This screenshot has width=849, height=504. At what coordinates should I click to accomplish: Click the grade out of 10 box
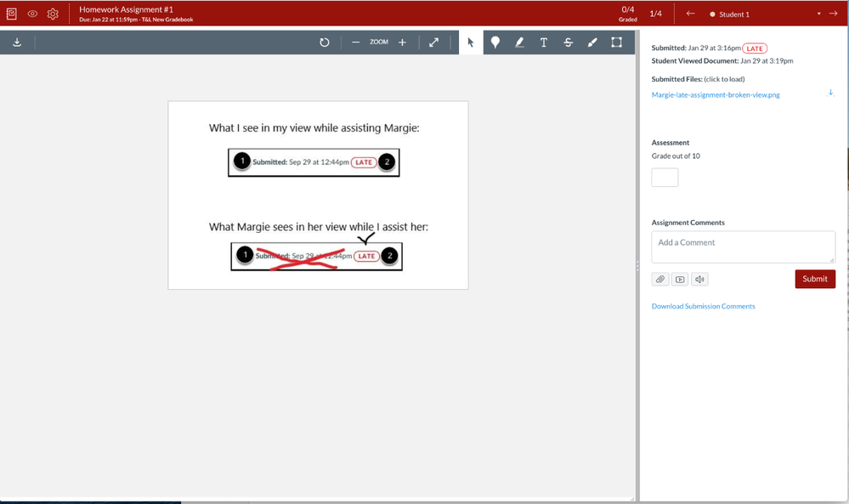pyautogui.click(x=665, y=178)
